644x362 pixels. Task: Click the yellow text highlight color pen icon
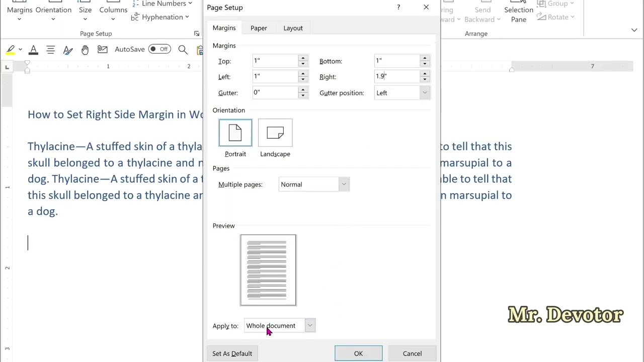tap(10, 49)
